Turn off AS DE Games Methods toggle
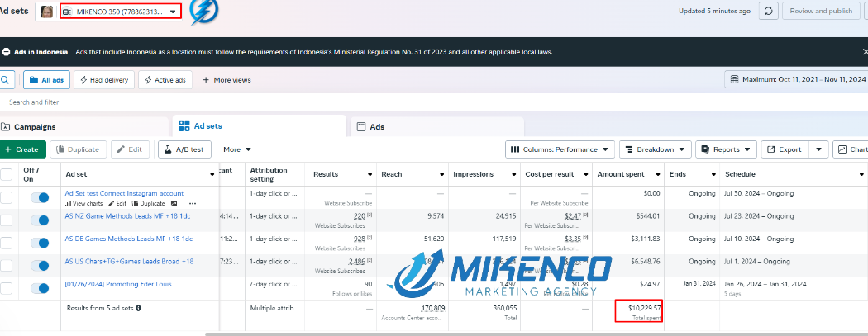The width and height of the screenshot is (868, 336). coord(40,244)
